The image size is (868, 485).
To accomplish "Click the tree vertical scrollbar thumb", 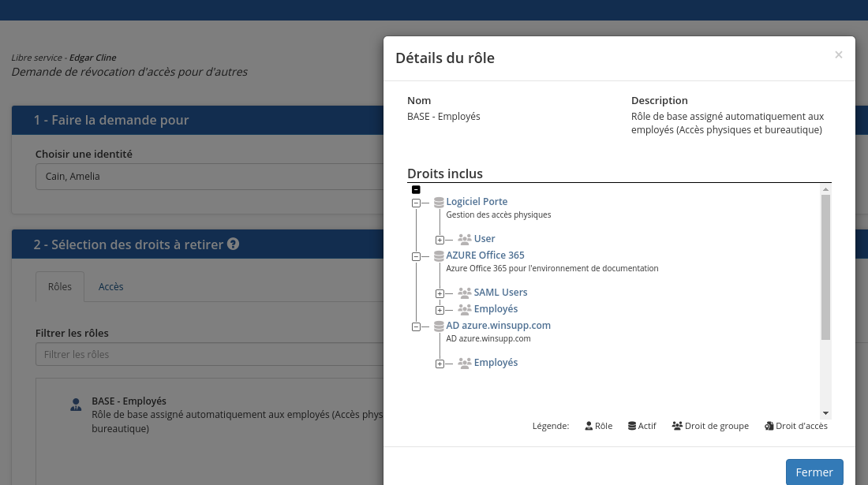I will tap(825, 267).
